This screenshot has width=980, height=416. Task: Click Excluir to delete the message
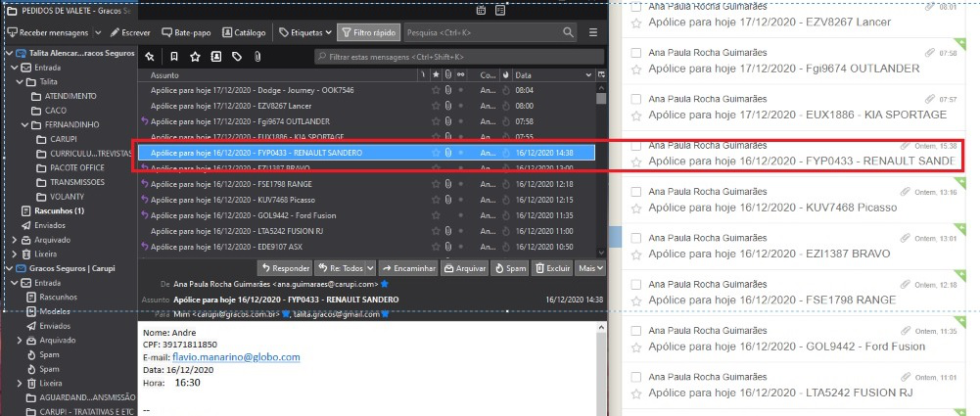(x=551, y=268)
